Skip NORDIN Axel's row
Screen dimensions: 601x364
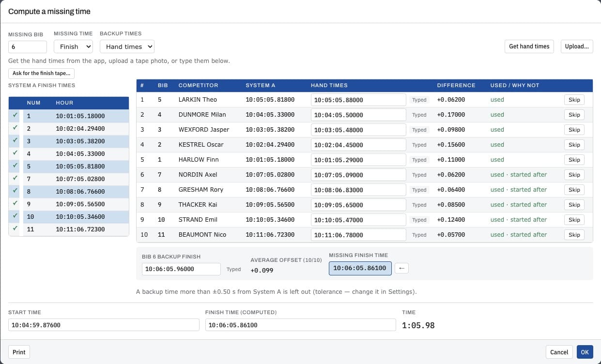coord(574,175)
